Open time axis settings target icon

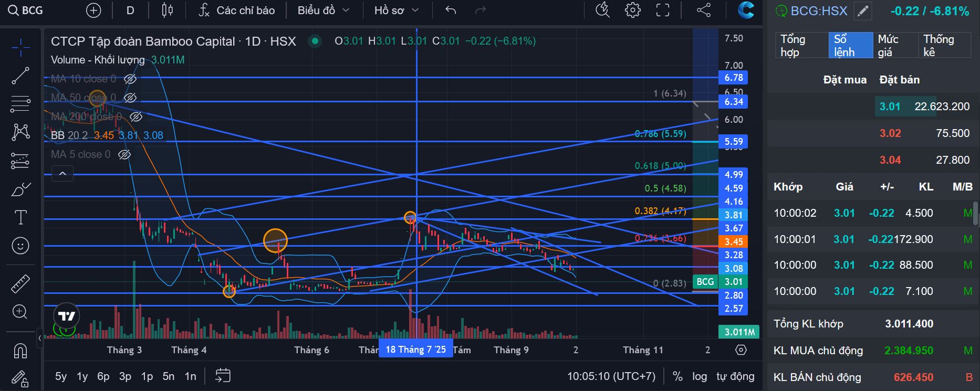(x=741, y=350)
